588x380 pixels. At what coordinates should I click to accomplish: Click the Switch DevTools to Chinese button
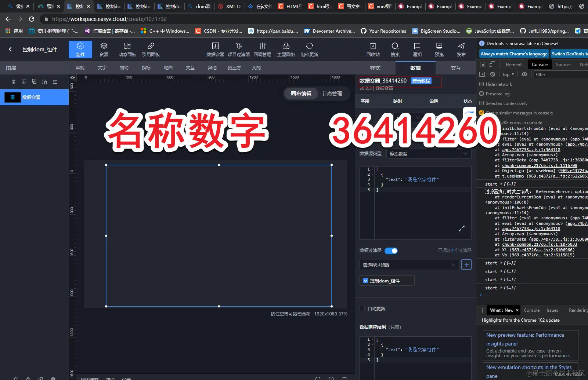point(569,54)
